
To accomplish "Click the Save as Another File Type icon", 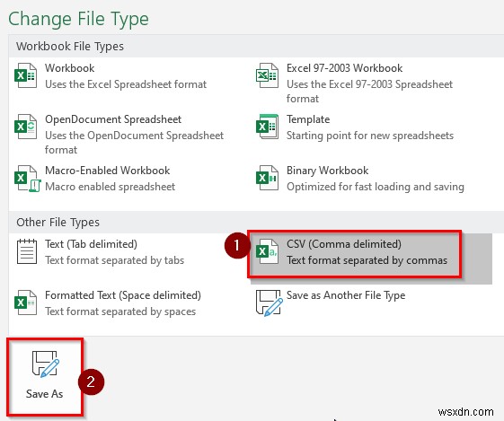I will (x=269, y=303).
